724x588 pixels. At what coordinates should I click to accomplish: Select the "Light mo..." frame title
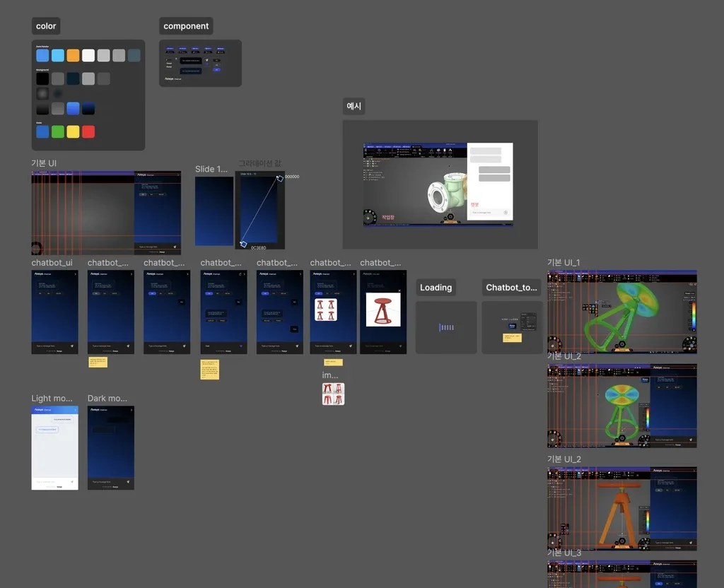click(52, 399)
